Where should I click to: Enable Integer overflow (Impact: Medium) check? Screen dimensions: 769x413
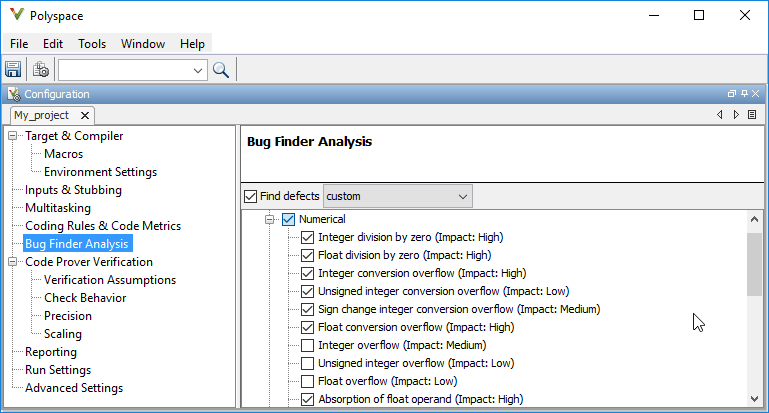pyautogui.click(x=308, y=345)
